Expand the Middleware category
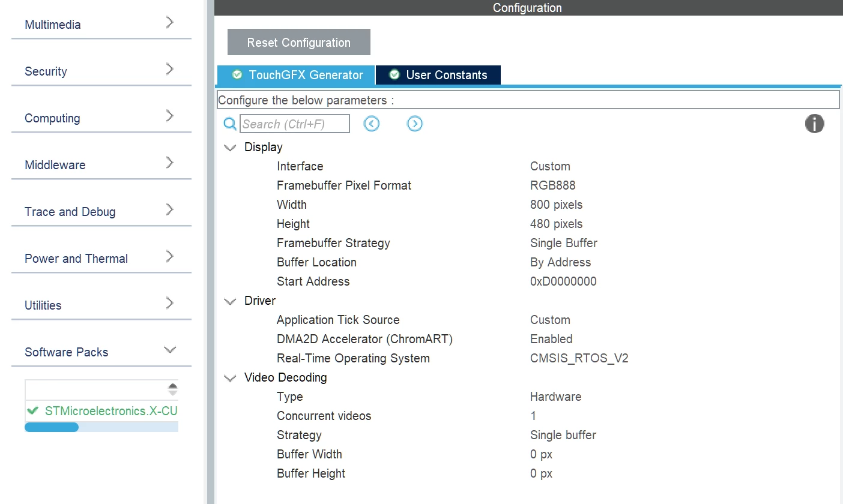 pos(101,164)
